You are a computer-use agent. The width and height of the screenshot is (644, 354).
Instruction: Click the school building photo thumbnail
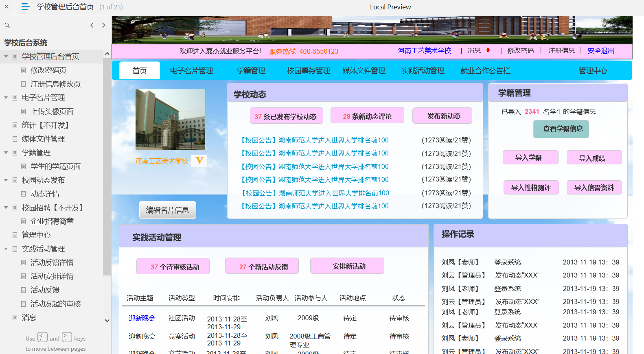(170, 119)
